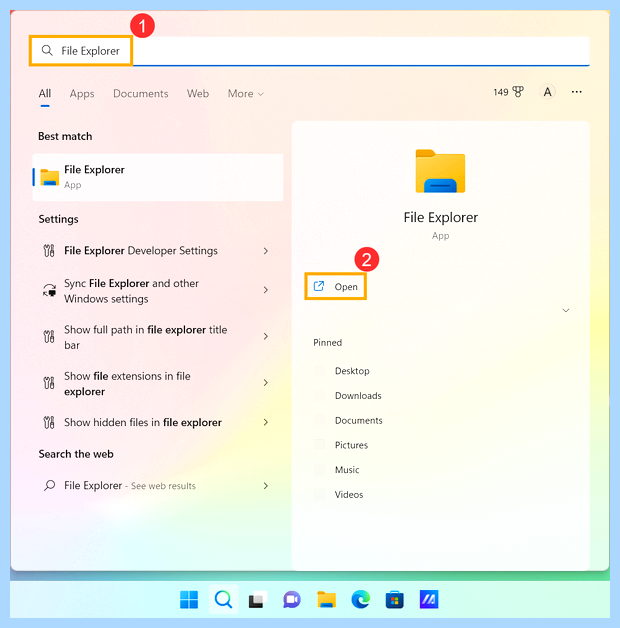
Task: Expand More filter dropdown
Action: click(x=246, y=94)
